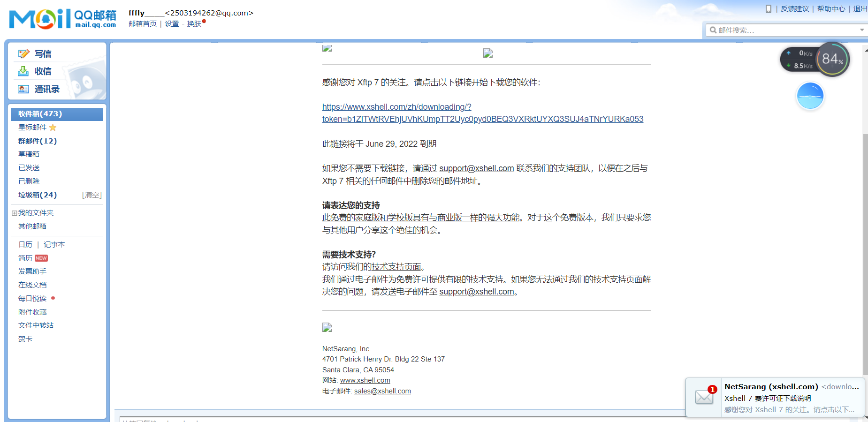This screenshot has width=868, height=422.
Task: Click the broken image above NetSarang address
Action: [x=327, y=327]
